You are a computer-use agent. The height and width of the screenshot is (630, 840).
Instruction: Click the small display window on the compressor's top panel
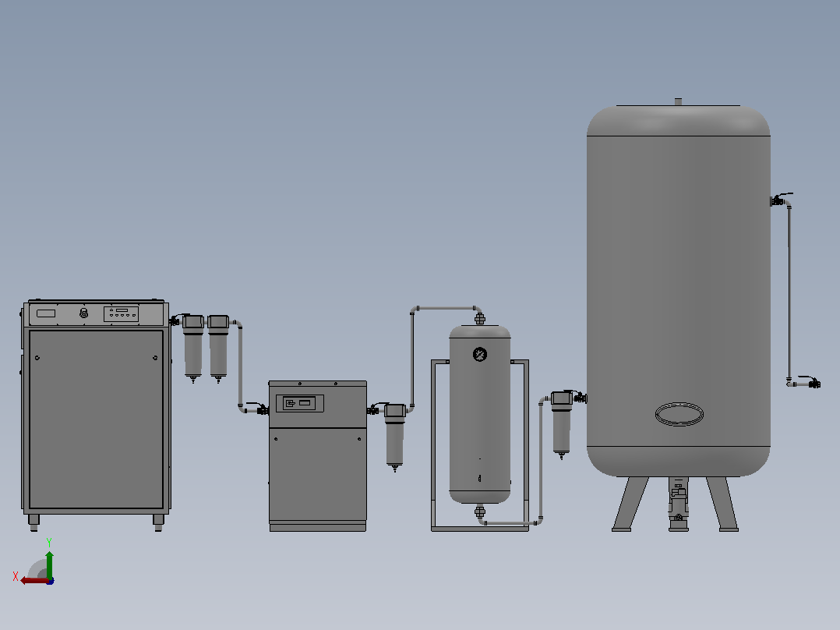(46, 313)
